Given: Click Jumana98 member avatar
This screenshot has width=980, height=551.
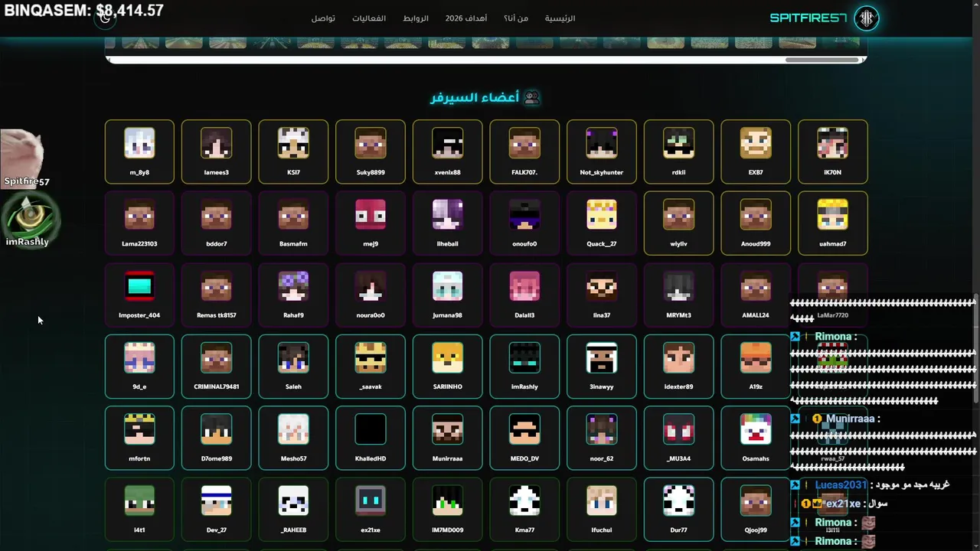Looking at the screenshot, I should point(447,286).
